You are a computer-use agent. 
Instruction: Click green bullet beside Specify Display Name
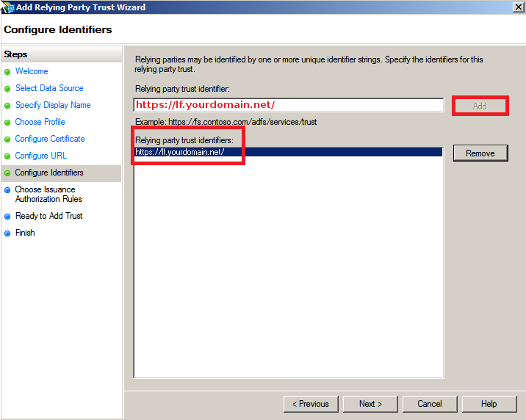pos(7,106)
